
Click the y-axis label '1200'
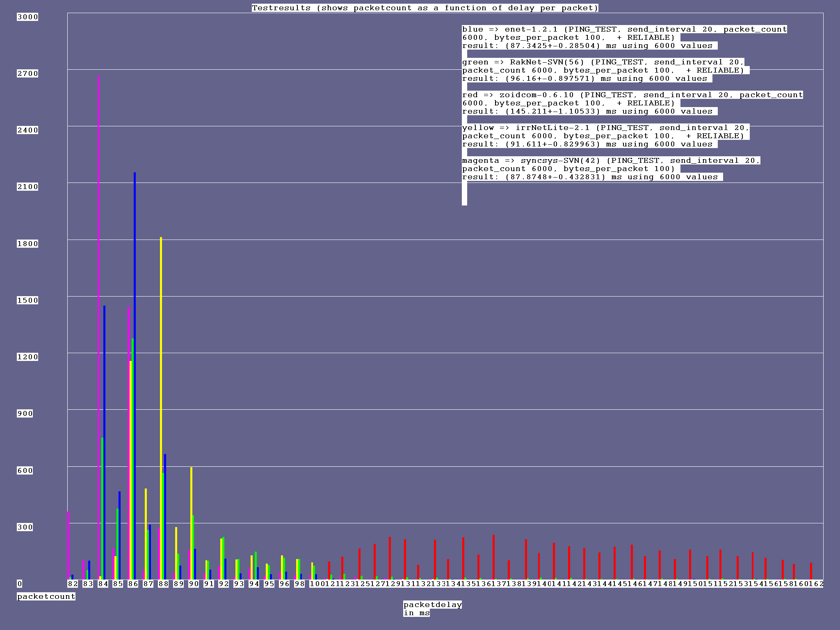pos(27,357)
